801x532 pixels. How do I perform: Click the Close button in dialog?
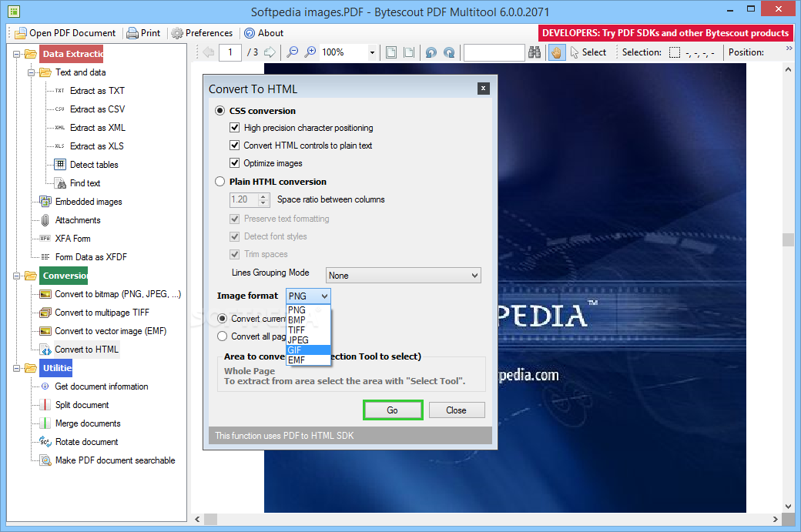pyautogui.click(x=457, y=410)
